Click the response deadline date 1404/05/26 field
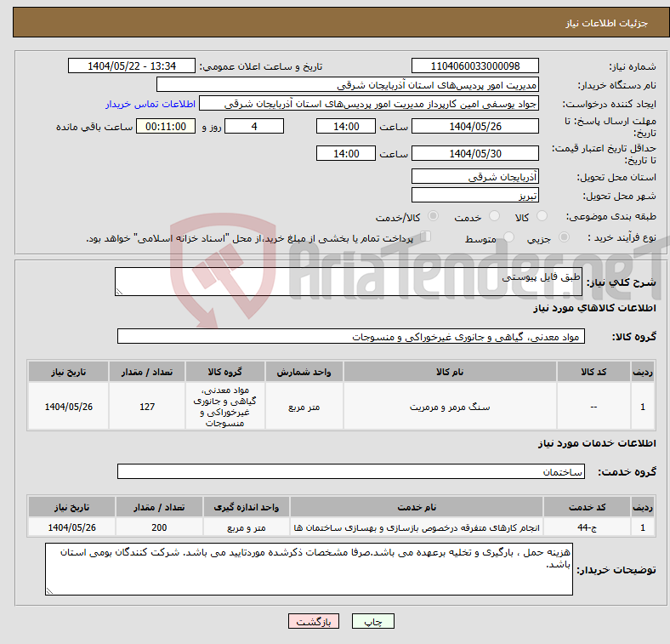The height and width of the screenshot is (644, 670). click(x=474, y=126)
